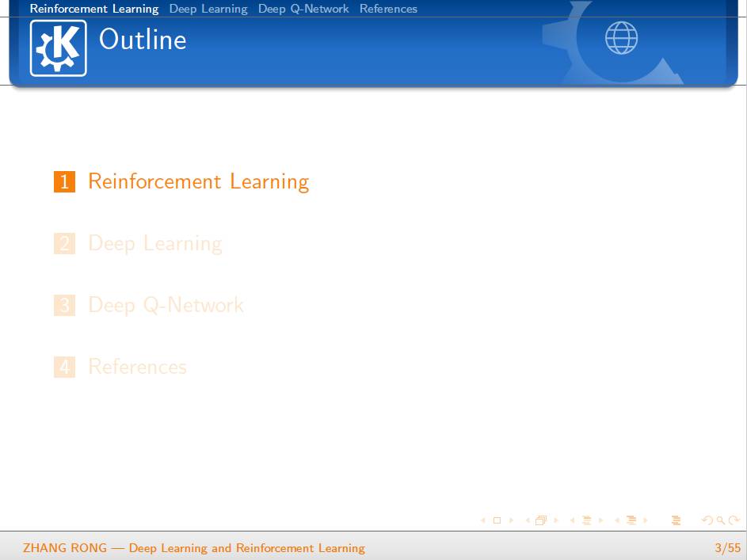Go to previous frame navigation arrow
The image size is (747, 560).
(x=528, y=520)
